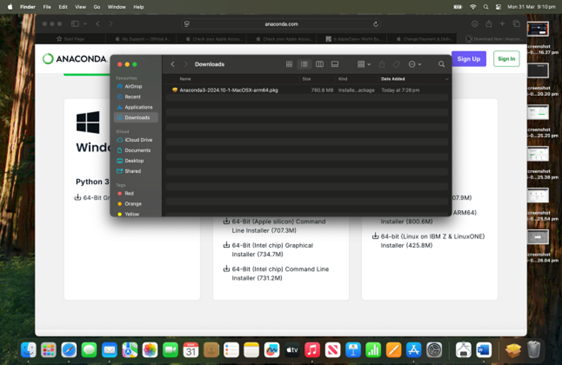562x365 pixels.
Task: Open the View menu
Action: point(80,7)
